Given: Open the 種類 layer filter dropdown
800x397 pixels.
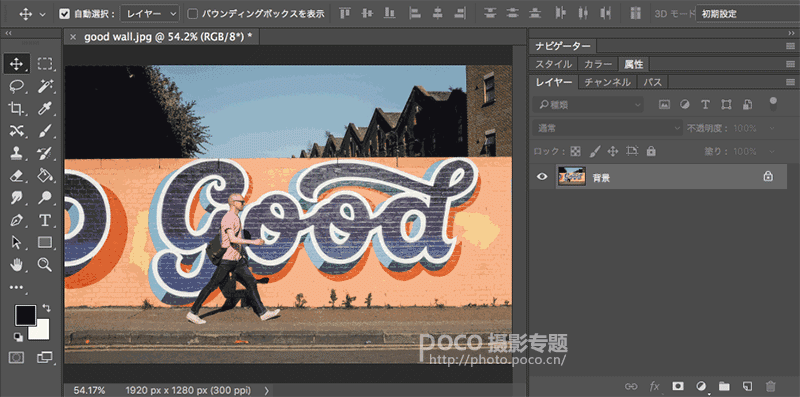Looking at the screenshot, I should (588, 105).
